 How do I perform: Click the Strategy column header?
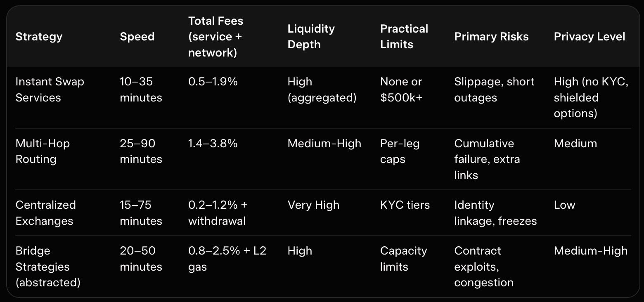click(x=39, y=36)
